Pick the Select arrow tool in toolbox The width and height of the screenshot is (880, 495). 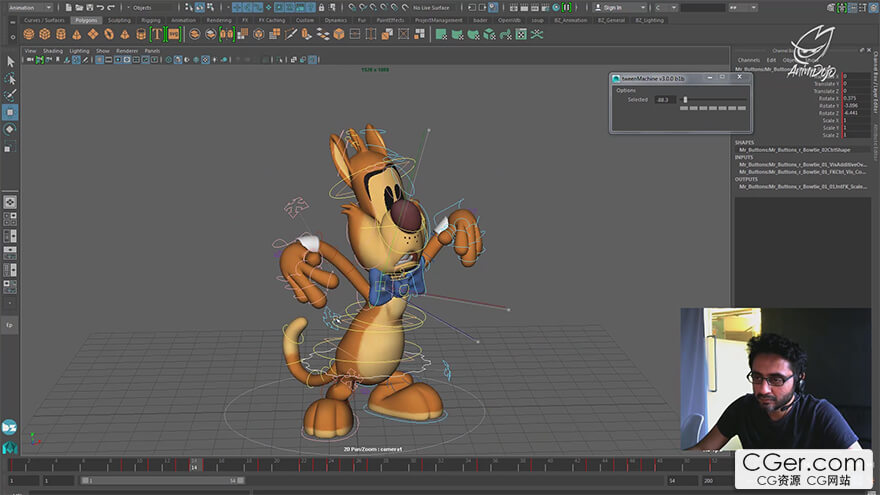10,61
